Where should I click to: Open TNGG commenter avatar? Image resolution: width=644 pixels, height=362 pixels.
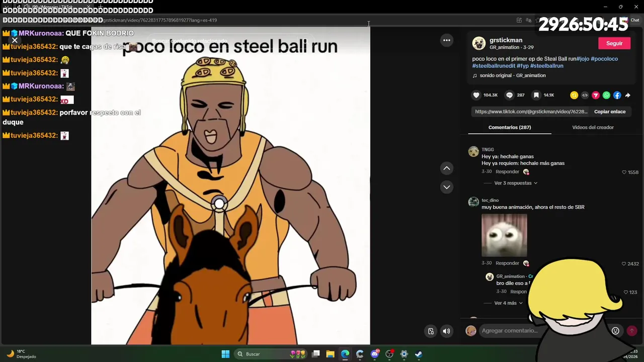pyautogui.click(x=473, y=152)
